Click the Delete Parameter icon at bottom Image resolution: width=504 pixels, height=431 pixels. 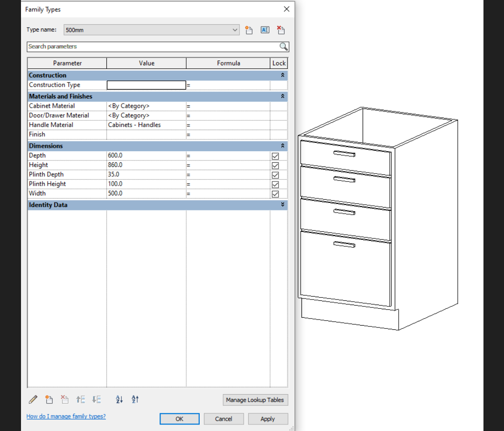tap(64, 399)
